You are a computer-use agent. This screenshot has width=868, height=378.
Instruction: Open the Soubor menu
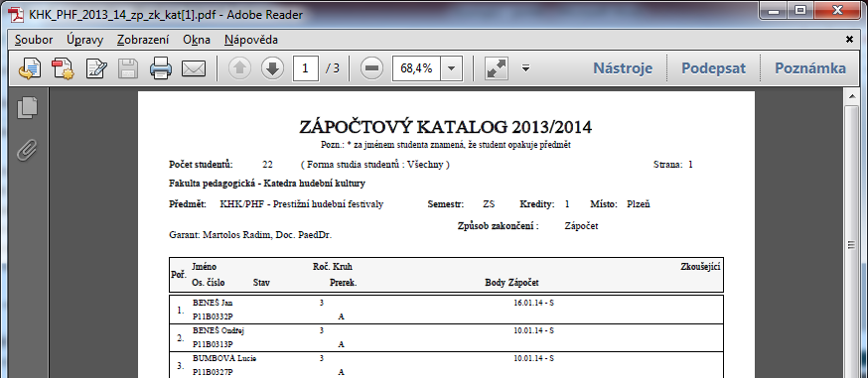click(x=34, y=40)
